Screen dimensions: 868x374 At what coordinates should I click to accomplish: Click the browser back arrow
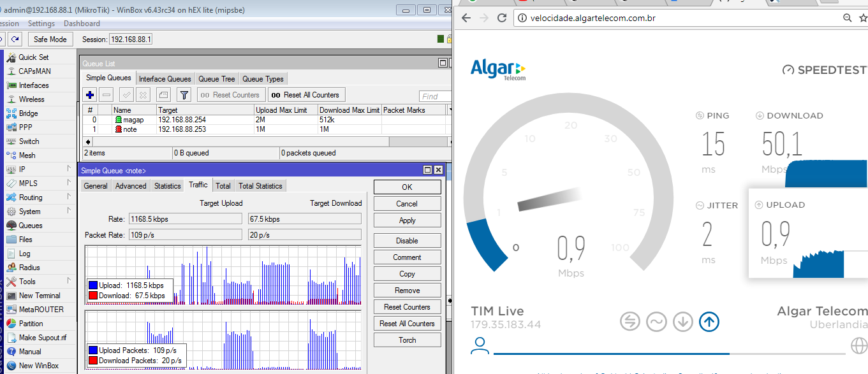pyautogui.click(x=466, y=18)
